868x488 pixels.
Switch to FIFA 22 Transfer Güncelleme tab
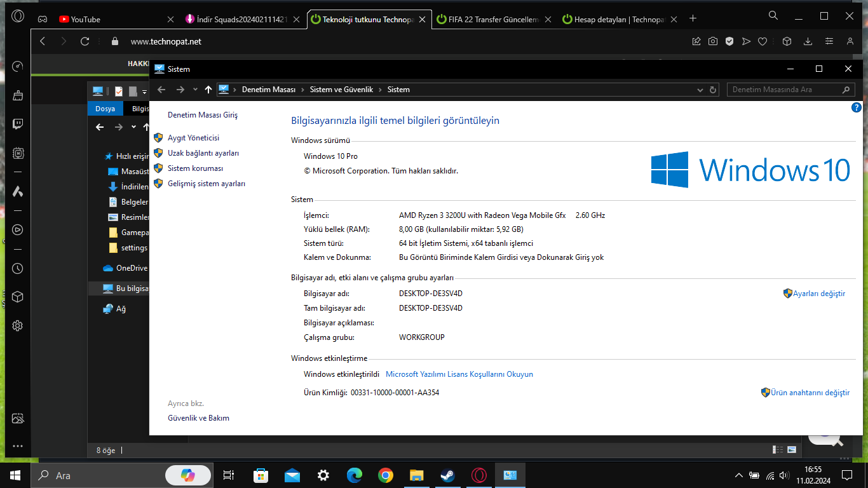pos(494,19)
